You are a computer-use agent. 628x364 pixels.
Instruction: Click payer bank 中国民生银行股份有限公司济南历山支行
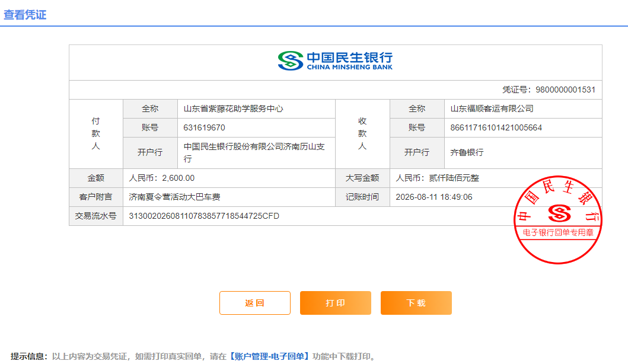point(254,152)
